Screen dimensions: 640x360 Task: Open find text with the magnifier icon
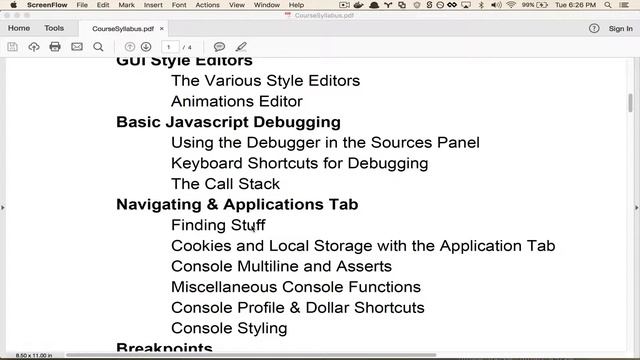pos(98,47)
